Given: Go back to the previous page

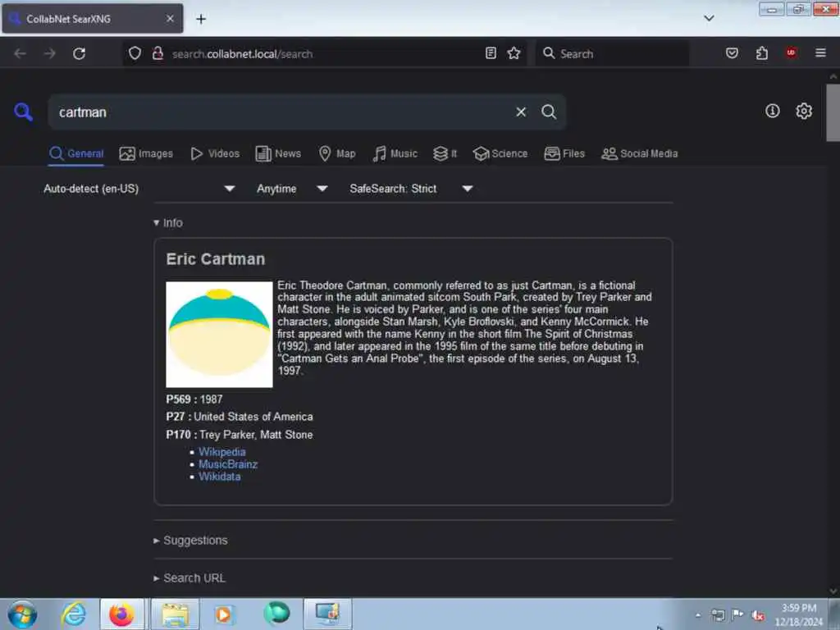Looking at the screenshot, I should coord(21,53).
